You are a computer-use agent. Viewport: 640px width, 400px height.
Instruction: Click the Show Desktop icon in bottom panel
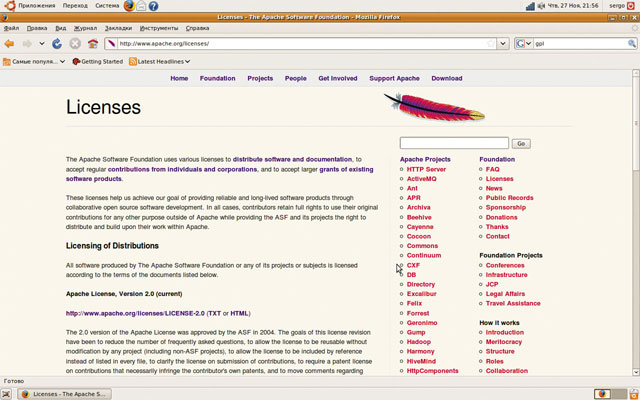coord(7,394)
